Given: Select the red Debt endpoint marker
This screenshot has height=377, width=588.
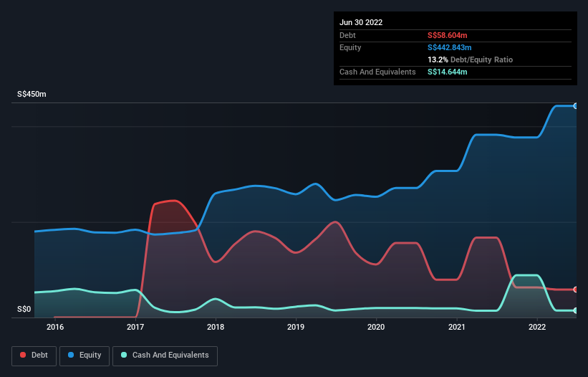Looking at the screenshot, I should tap(575, 290).
